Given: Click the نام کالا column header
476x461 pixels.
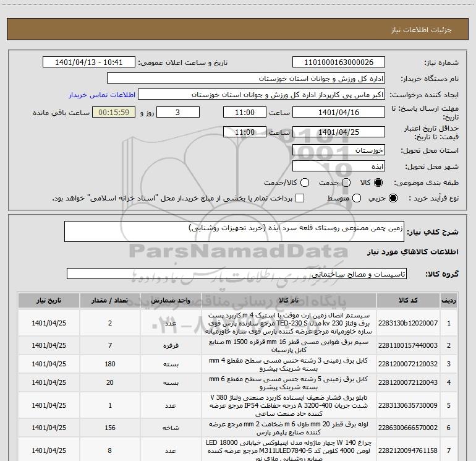Looking at the screenshot, I should (289, 301).
